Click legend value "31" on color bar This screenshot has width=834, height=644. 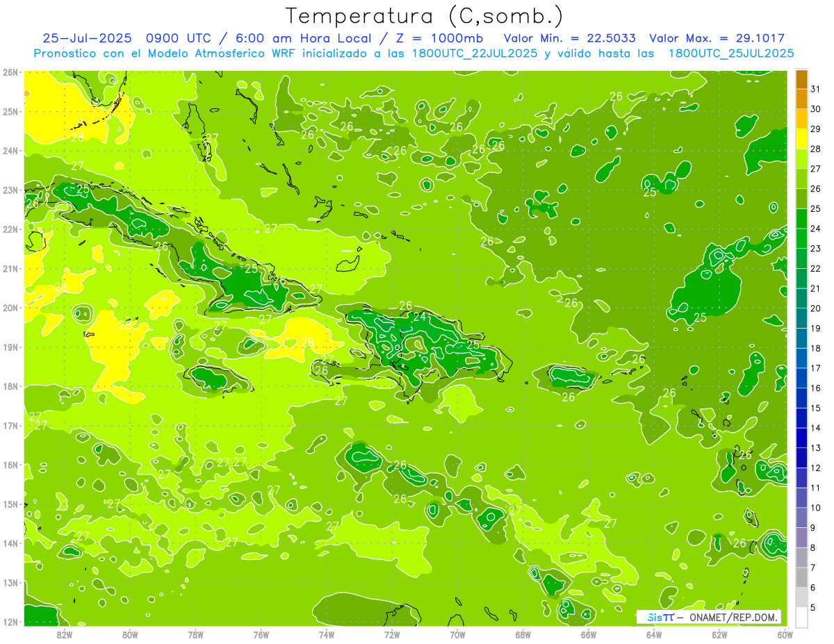pyautogui.click(x=816, y=90)
